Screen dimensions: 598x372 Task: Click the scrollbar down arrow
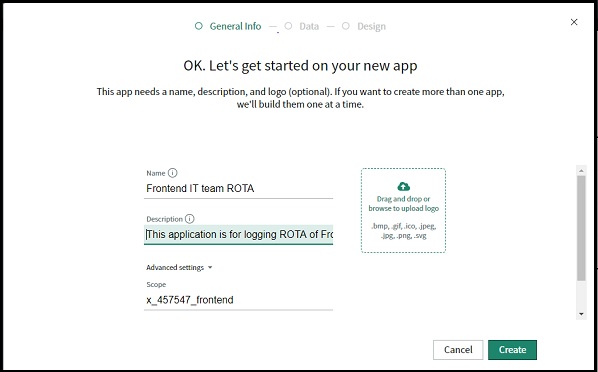pos(581,314)
